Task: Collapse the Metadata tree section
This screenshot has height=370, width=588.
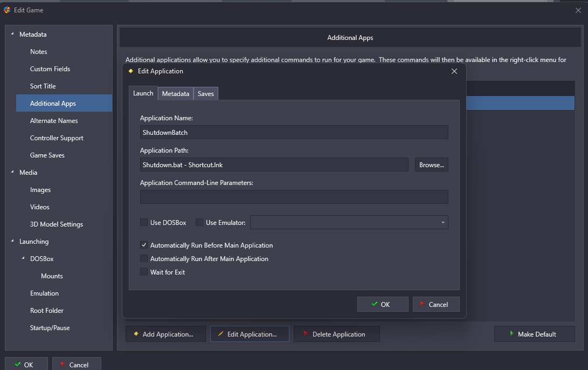Action: tap(12, 34)
